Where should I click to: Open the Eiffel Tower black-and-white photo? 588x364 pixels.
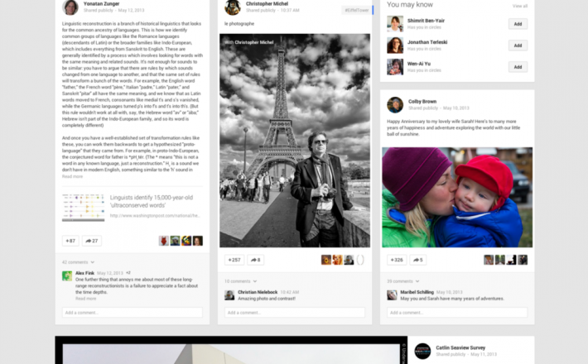(x=294, y=141)
